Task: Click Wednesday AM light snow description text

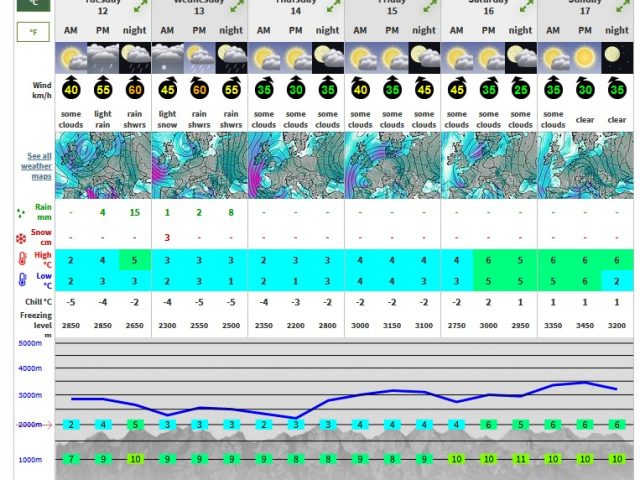Action: click(167, 119)
